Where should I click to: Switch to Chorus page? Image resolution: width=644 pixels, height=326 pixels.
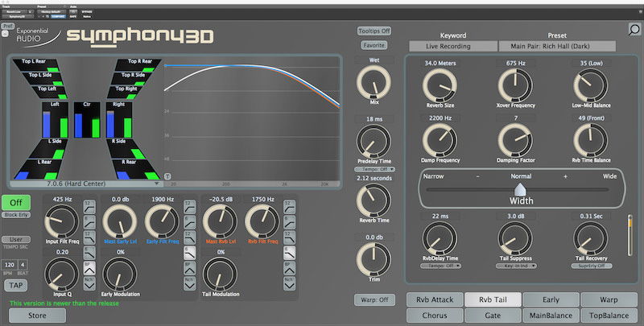pos(435,316)
